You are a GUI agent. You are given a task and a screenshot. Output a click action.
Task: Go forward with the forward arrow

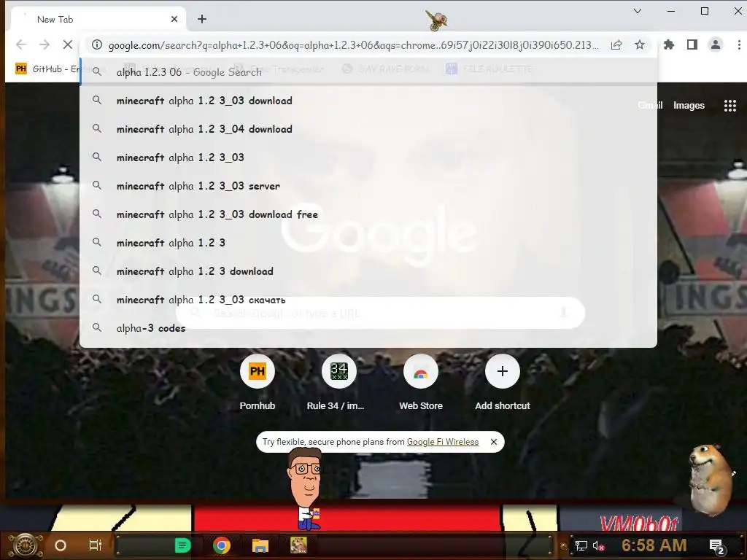(44, 44)
